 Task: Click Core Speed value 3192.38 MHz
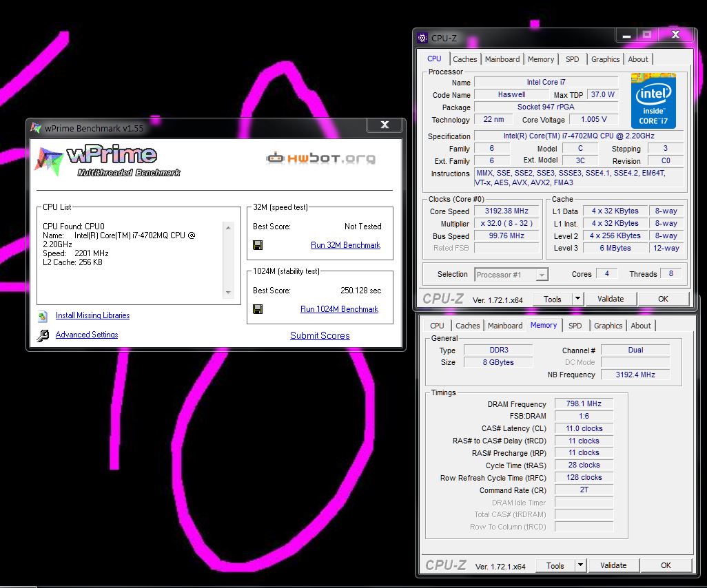point(506,211)
